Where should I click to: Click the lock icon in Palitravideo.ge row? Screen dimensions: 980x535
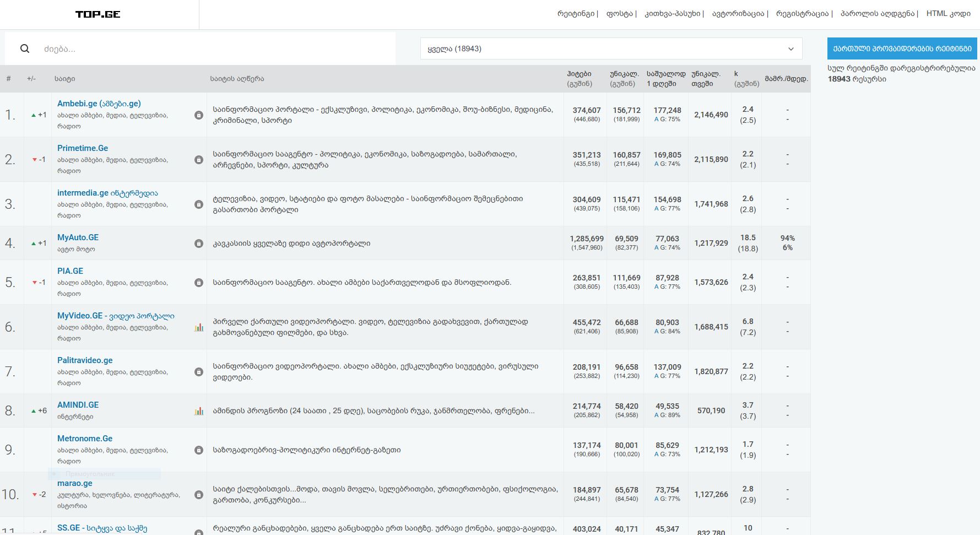[199, 372]
